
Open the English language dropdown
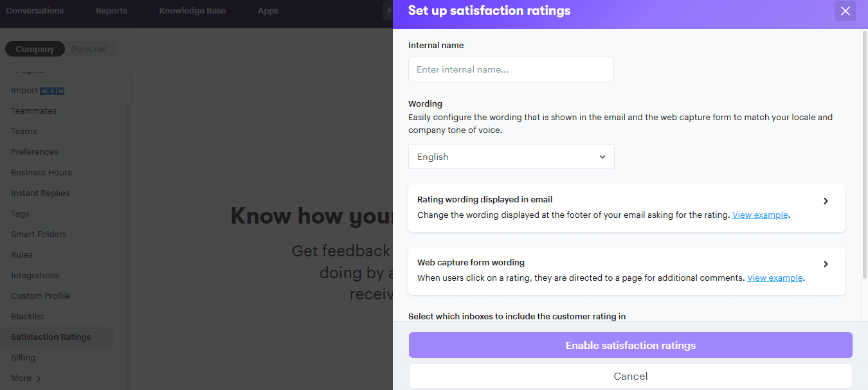(x=511, y=156)
